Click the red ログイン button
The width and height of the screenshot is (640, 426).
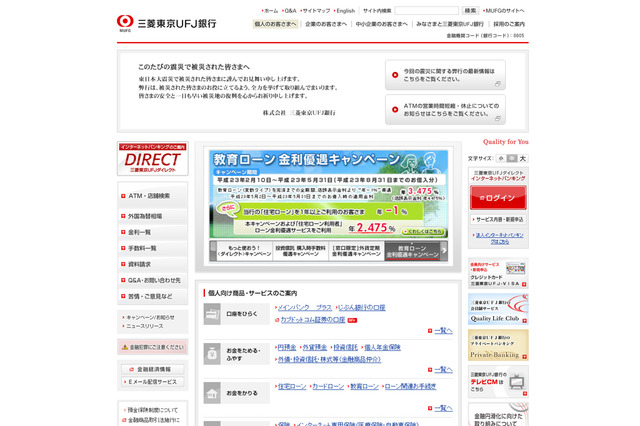tap(498, 197)
